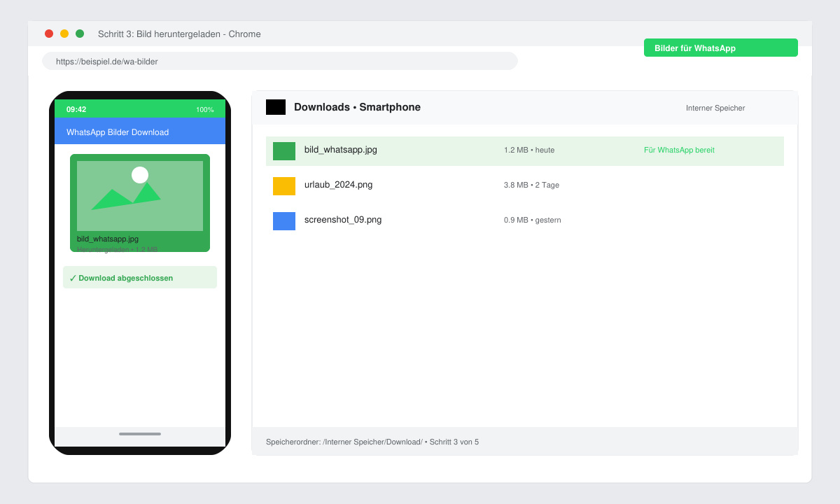The height and width of the screenshot is (504, 840).
Task: Click the Schritt 3 window title text
Action: (179, 34)
